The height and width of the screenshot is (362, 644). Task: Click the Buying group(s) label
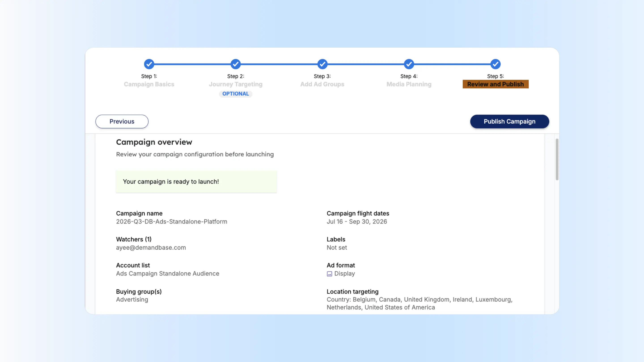point(139,292)
